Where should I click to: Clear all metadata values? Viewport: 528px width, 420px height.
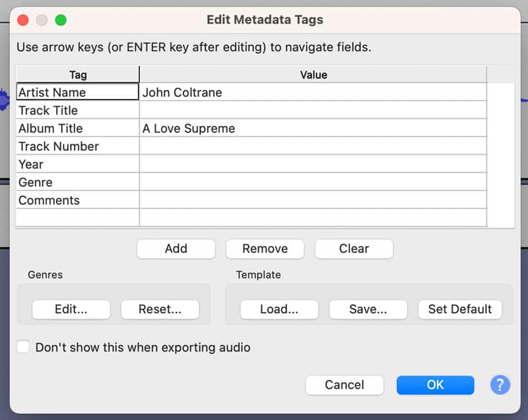click(x=354, y=249)
